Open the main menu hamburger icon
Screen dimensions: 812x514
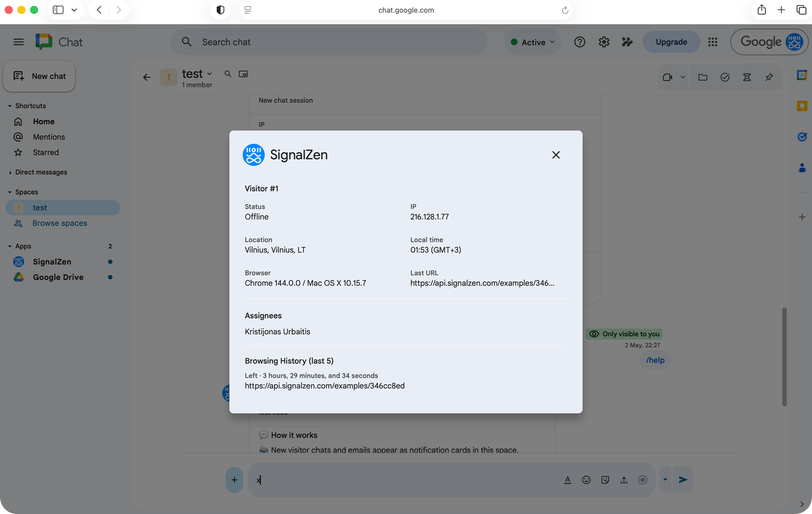pos(19,42)
